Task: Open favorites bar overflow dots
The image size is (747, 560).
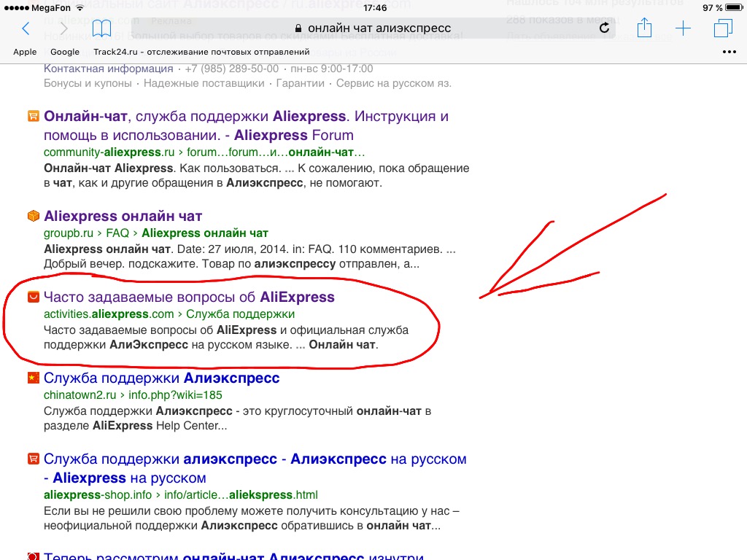Action: coord(729,52)
